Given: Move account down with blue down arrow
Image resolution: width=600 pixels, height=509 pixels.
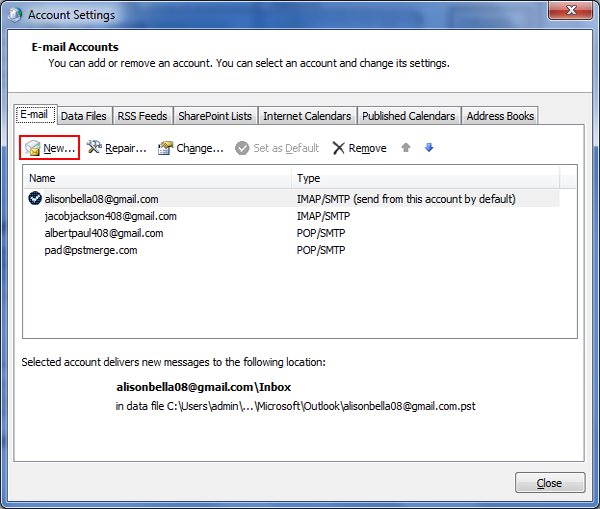Looking at the screenshot, I should [429, 148].
